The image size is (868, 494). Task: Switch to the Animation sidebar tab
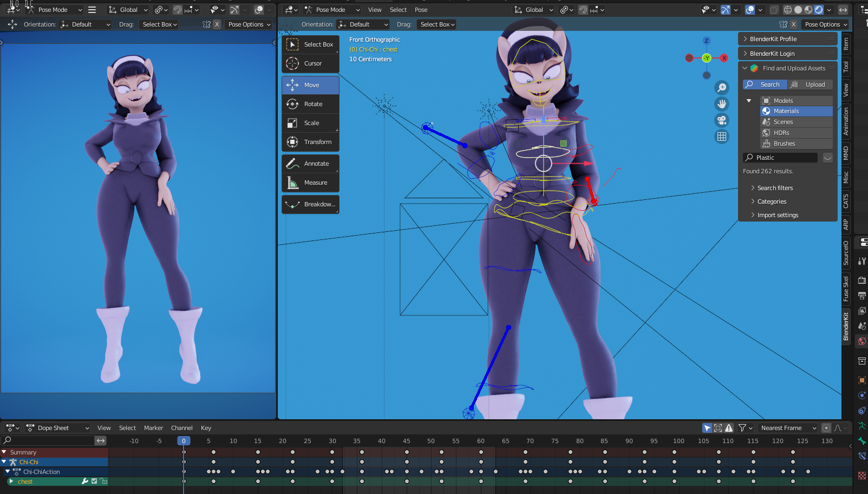pyautogui.click(x=846, y=121)
